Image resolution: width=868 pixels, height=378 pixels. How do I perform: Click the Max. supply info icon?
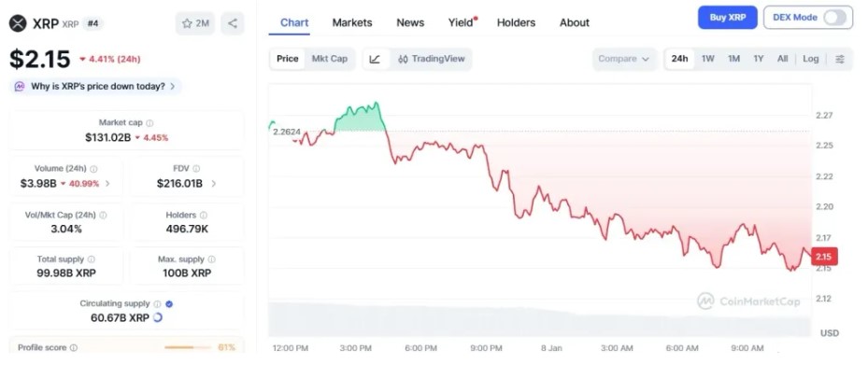(x=212, y=259)
